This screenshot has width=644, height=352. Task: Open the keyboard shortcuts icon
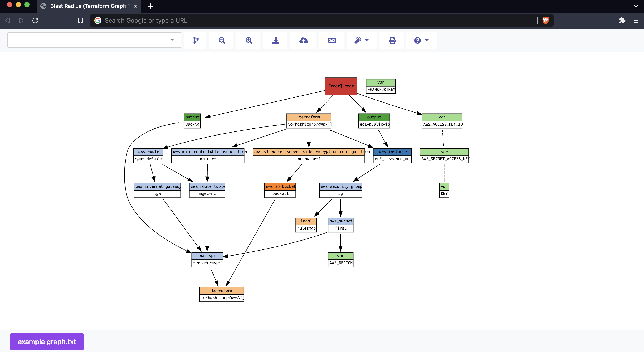(332, 40)
